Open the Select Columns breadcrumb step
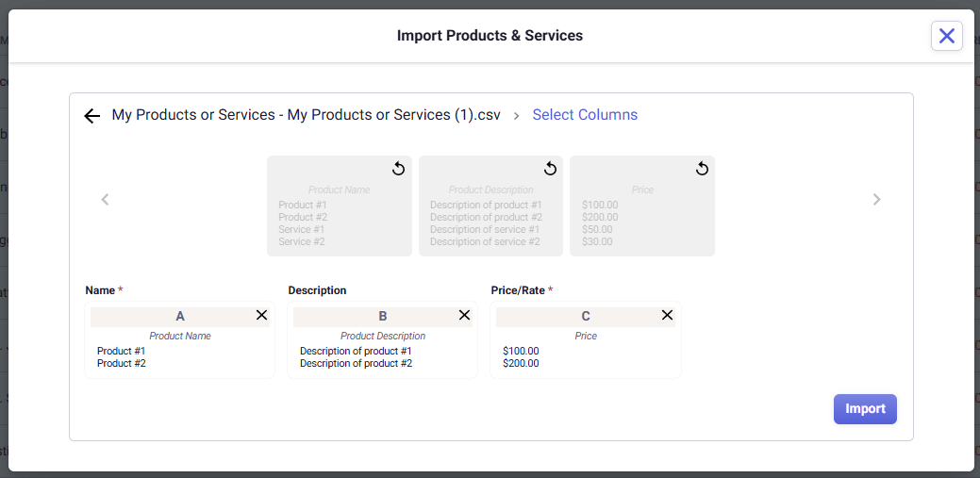 (585, 115)
